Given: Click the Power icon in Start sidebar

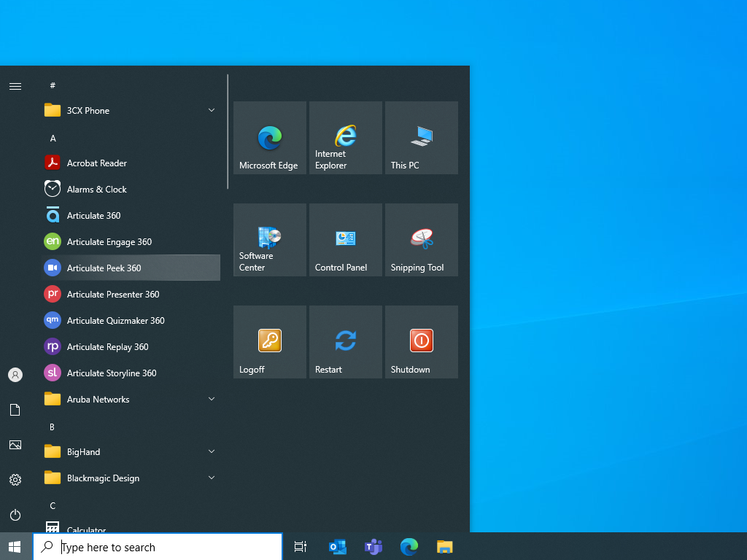Looking at the screenshot, I should click(x=15, y=515).
